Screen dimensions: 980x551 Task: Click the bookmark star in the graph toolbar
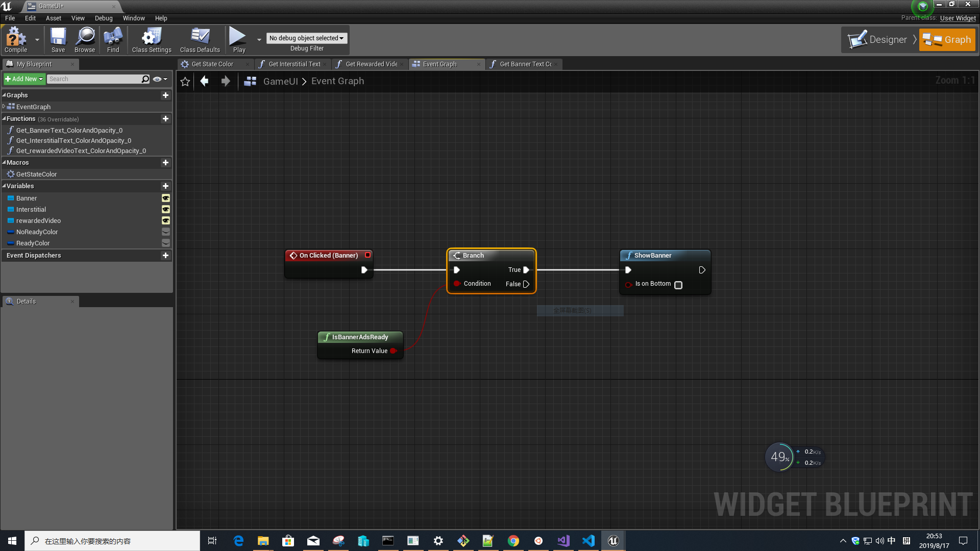click(185, 81)
